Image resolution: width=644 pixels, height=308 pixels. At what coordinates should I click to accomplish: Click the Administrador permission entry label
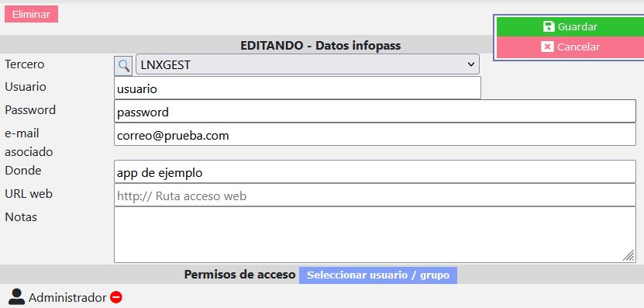pyautogui.click(x=67, y=297)
